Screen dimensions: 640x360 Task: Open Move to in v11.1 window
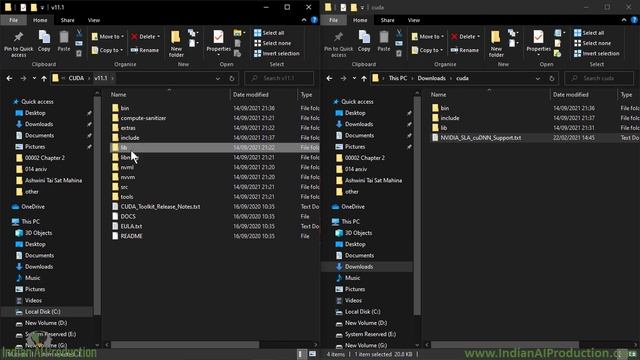pos(107,37)
